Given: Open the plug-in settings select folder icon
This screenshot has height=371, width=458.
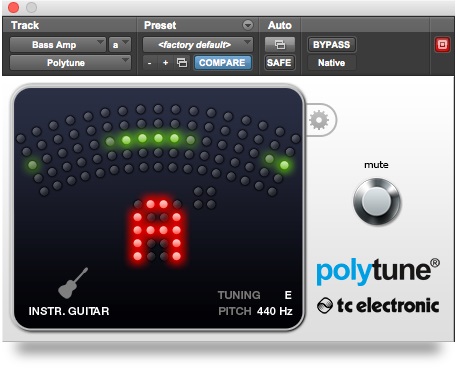Looking at the screenshot, I should point(182,63).
